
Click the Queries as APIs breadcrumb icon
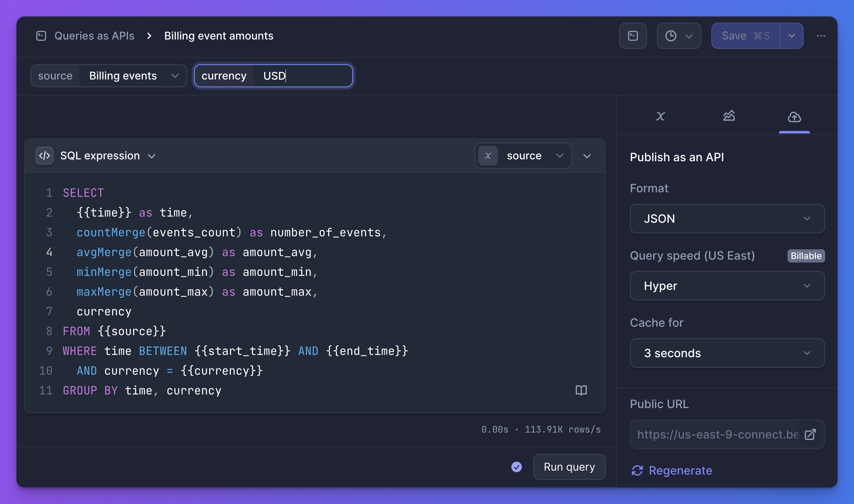coord(41,35)
